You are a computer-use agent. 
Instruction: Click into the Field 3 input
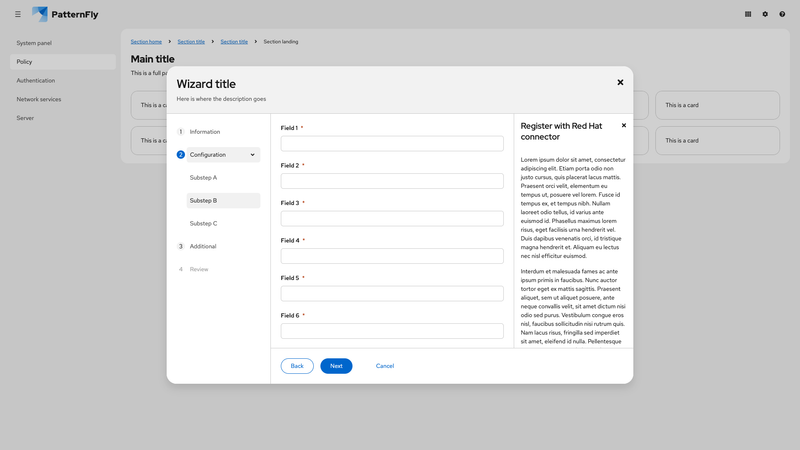point(392,218)
